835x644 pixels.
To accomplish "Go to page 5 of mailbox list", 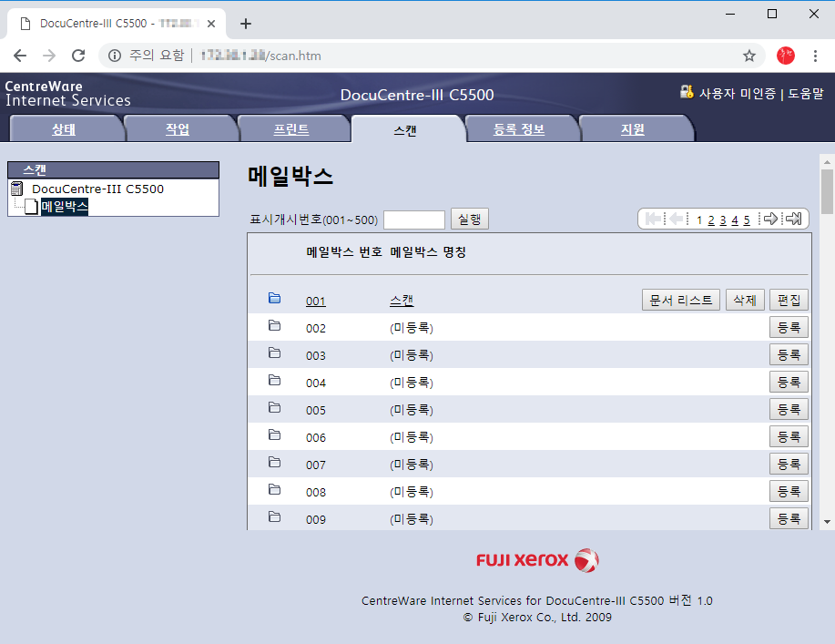I will click(x=747, y=220).
